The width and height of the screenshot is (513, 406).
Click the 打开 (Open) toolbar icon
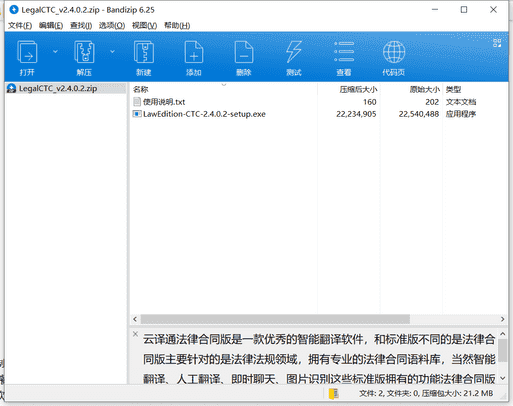[x=27, y=52]
